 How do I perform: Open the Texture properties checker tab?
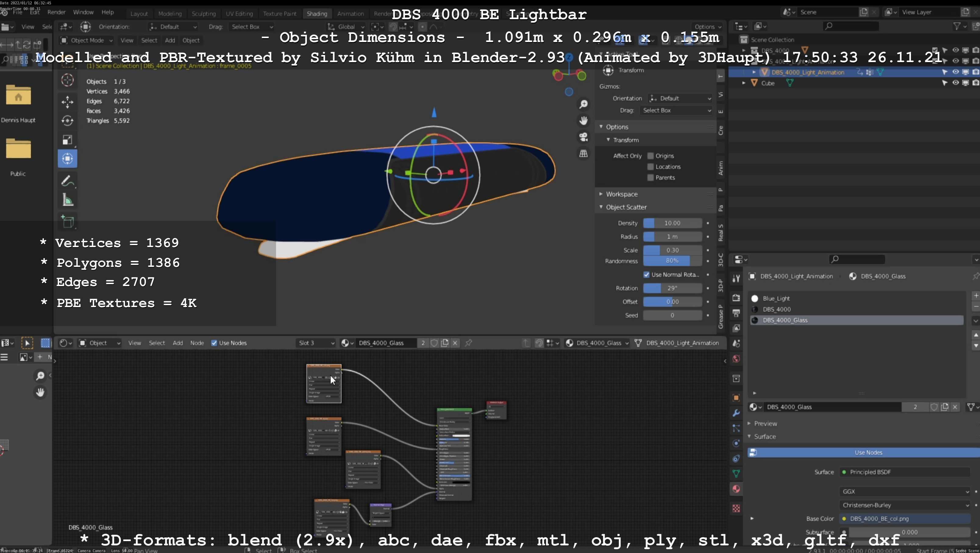click(x=736, y=509)
